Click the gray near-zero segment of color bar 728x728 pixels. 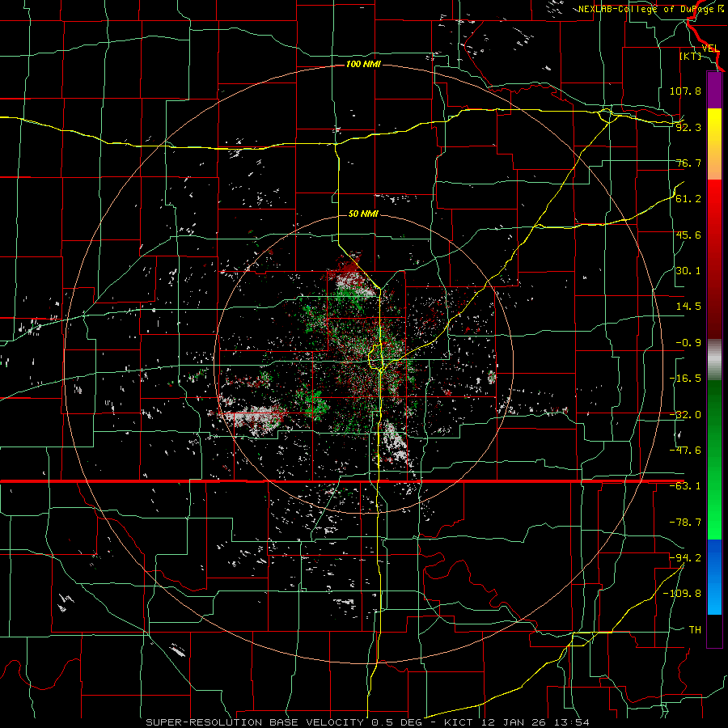(x=714, y=360)
